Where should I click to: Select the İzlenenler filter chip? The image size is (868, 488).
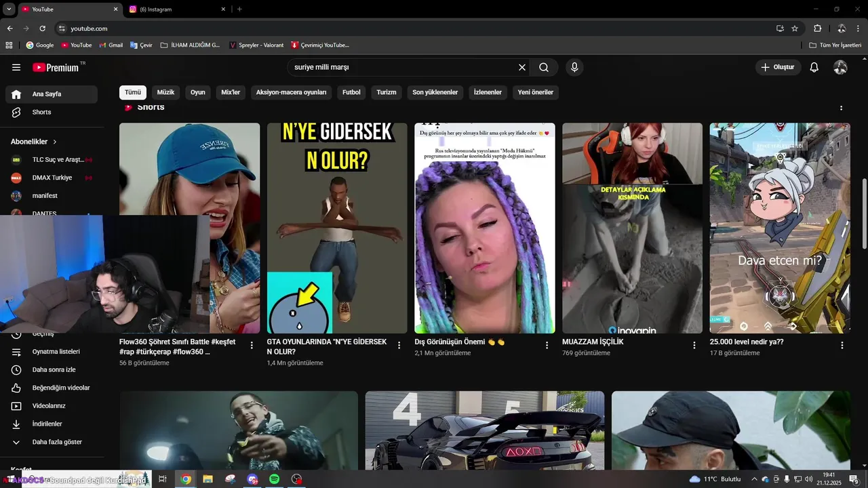[x=488, y=92]
